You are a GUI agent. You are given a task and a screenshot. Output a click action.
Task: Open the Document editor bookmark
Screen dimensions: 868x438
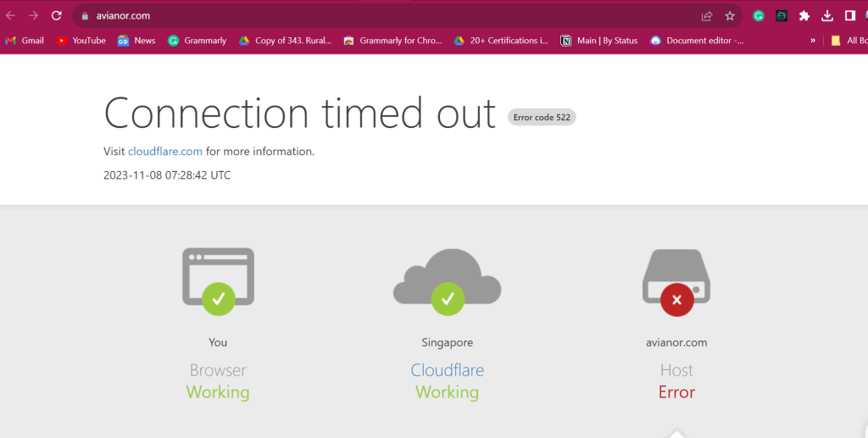coord(697,41)
